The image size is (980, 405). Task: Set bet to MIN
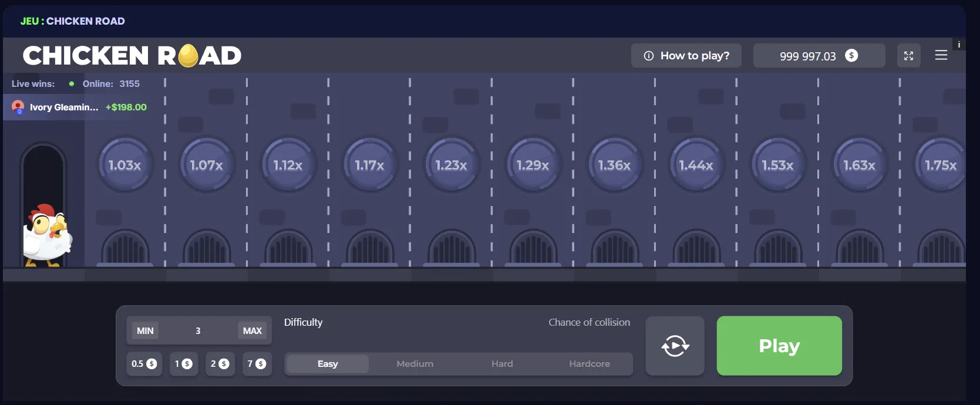pos(145,331)
